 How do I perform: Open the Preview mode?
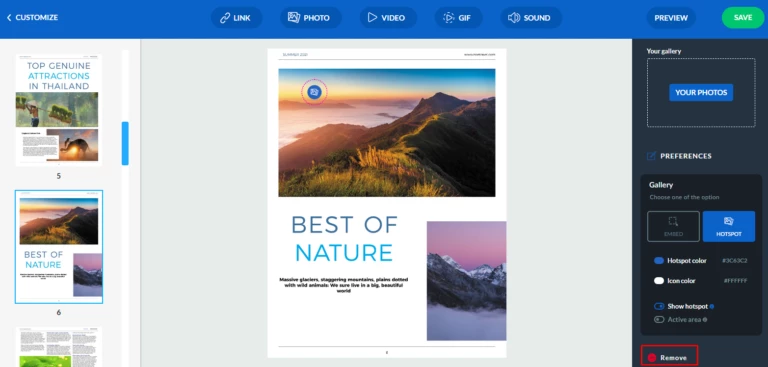click(x=671, y=18)
